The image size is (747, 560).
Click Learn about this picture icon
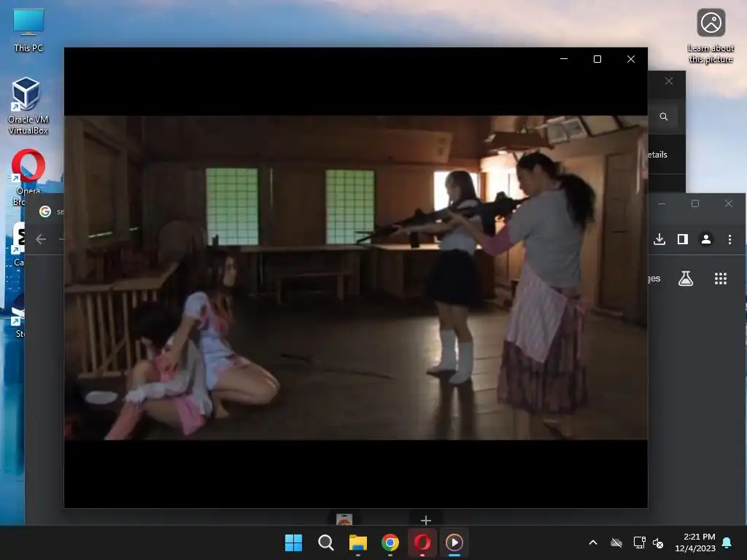tap(711, 36)
